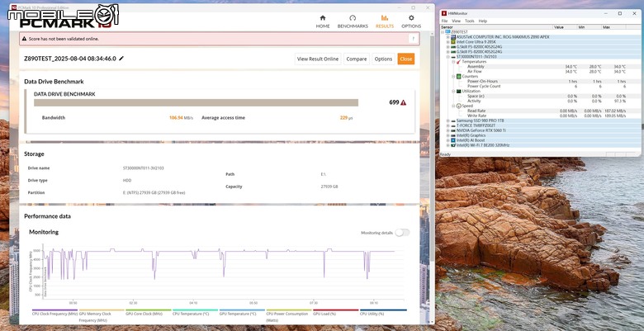The image size is (644, 331).
Task: Click the ST30000NT011 hard drive icon in HWMonitor
Action: 453,56
